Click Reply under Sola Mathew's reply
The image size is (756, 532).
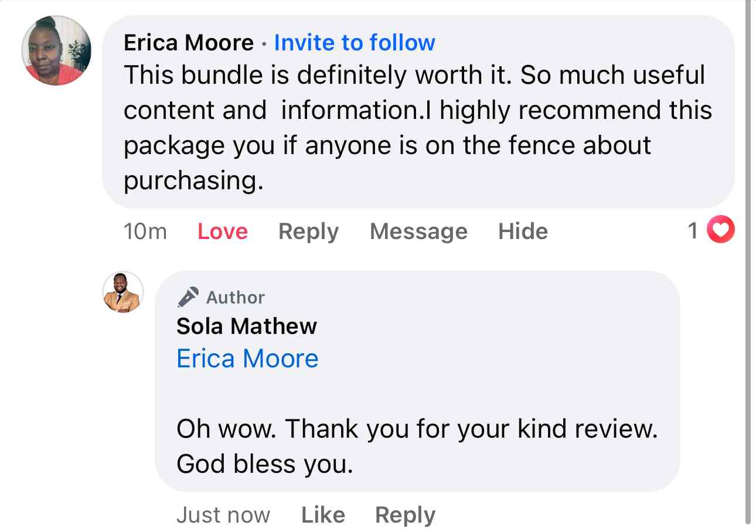[x=404, y=514]
